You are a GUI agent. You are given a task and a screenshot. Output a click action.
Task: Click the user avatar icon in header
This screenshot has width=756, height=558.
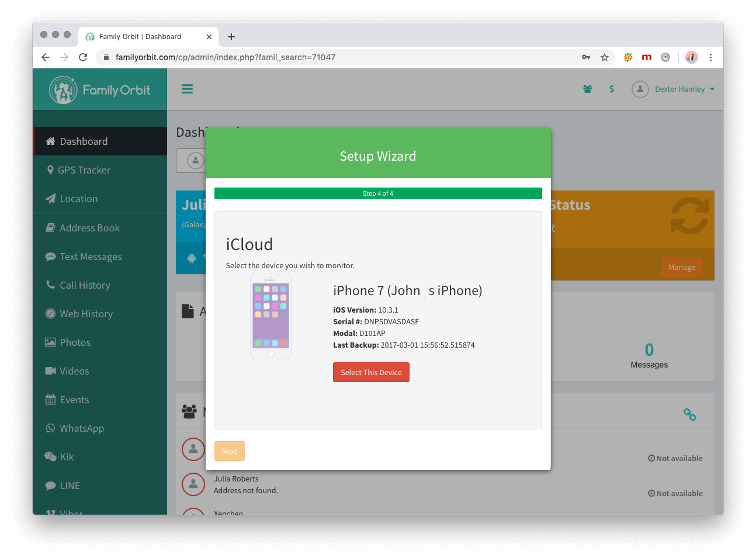640,89
